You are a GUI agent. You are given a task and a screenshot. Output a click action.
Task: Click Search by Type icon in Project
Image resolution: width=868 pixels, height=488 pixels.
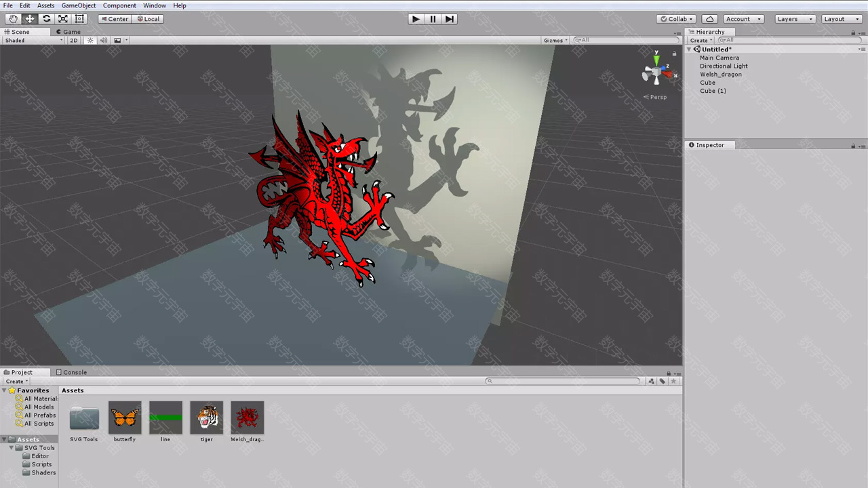652,381
